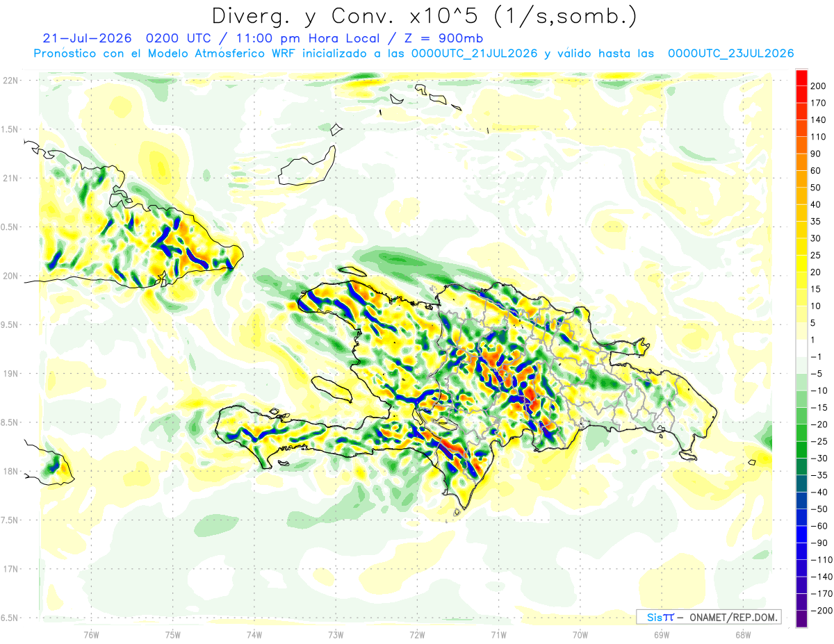
Task: Click the '0.5N' latitude label
Action: [x=10, y=226]
